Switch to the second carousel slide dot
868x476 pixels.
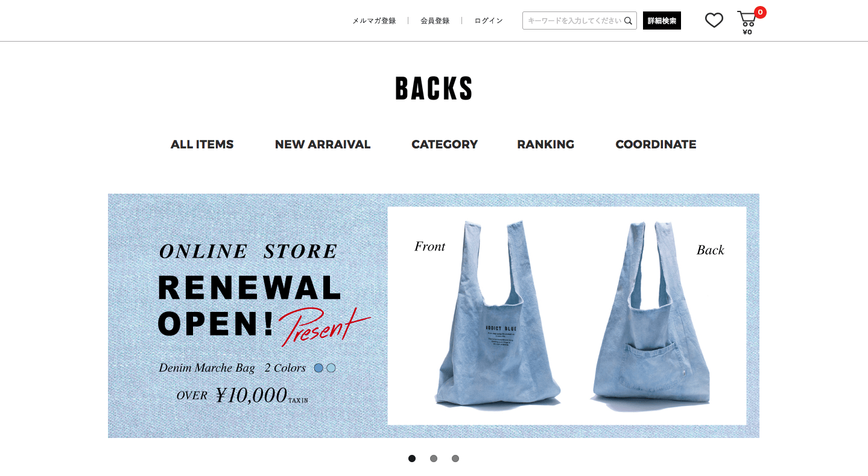434,459
